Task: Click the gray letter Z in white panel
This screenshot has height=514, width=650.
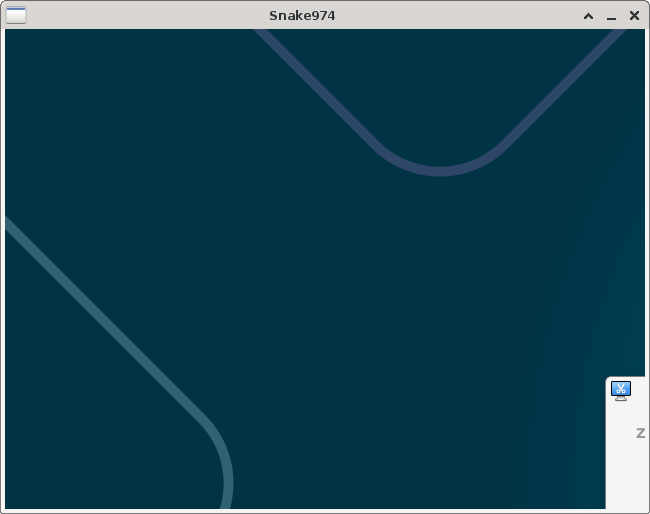Action: (640, 433)
